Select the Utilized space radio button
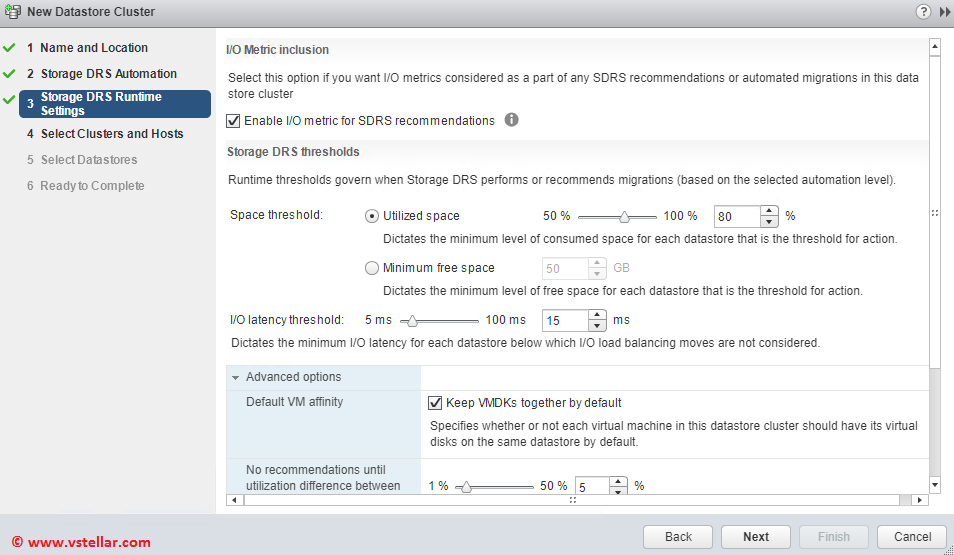 pos(372,216)
